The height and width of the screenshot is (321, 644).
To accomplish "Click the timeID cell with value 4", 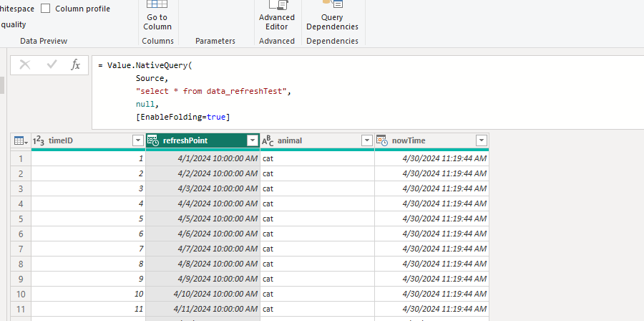I will click(88, 204).
